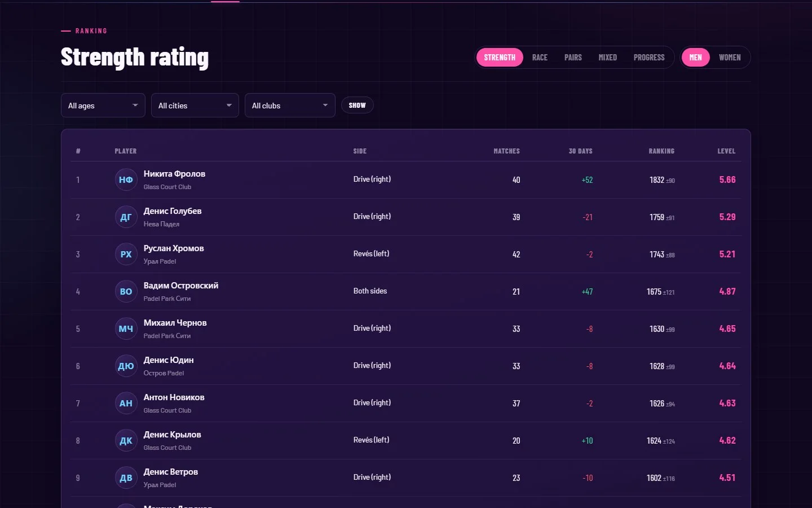The width and height of the screenshot is (812, 508).
Task: Switch to the Race tab
Action: (x=540, y=58)
